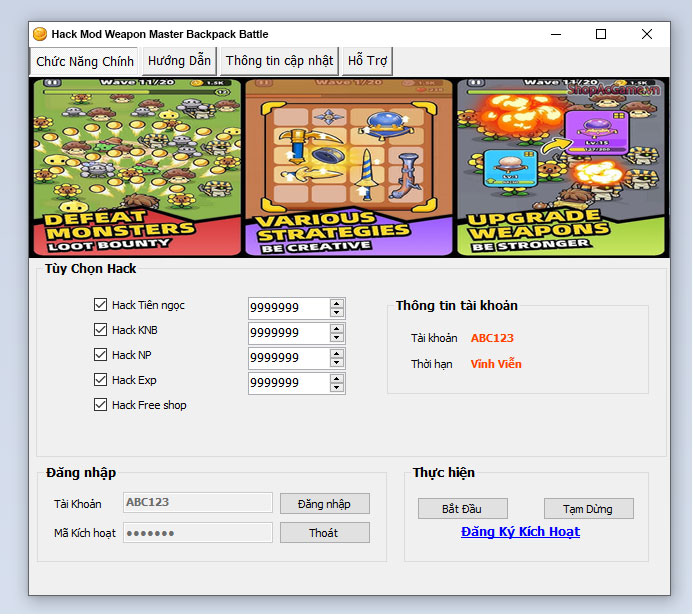This screenshot has height=616, width=693.
Task: Open the Hướng Dẫn tab
Action: click(179, 61)
